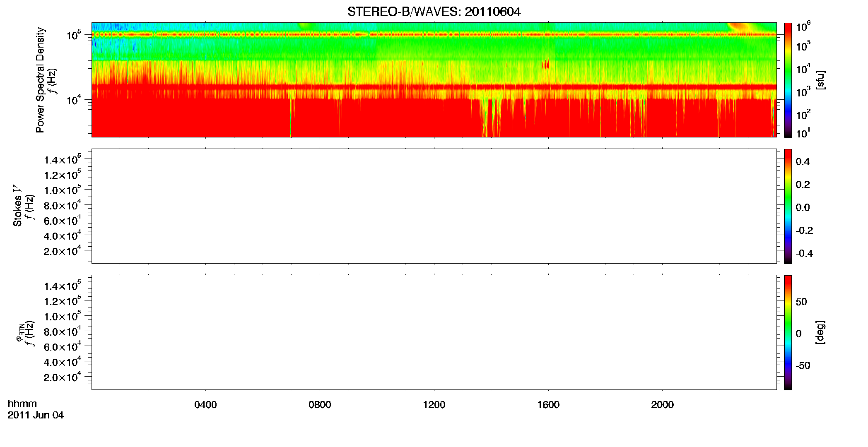
Task: Click the spectrogram y-axis tick 10^4
Action: coord(73,99)
